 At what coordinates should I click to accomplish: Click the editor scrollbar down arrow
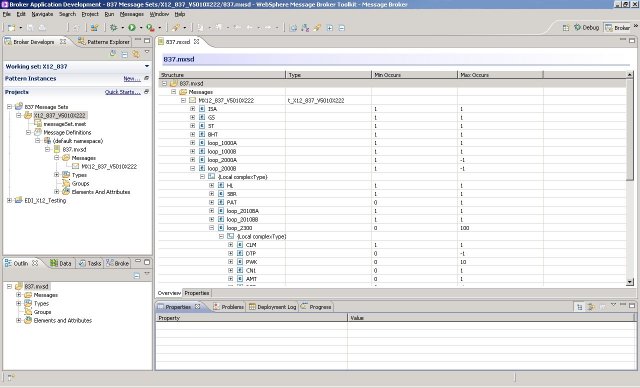[x=630, y=282]
